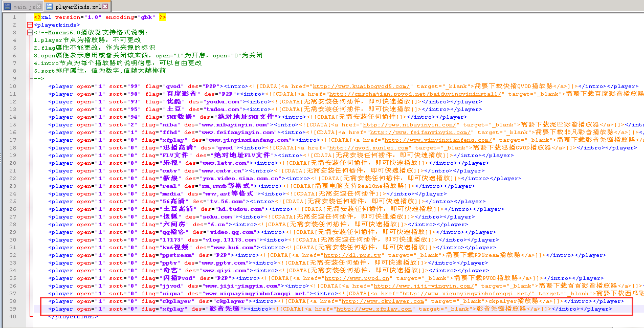Click the encoding value "gbk" on line 1
Image resolution: width=644 pixels, height=328 pixels.
point(146,17)
